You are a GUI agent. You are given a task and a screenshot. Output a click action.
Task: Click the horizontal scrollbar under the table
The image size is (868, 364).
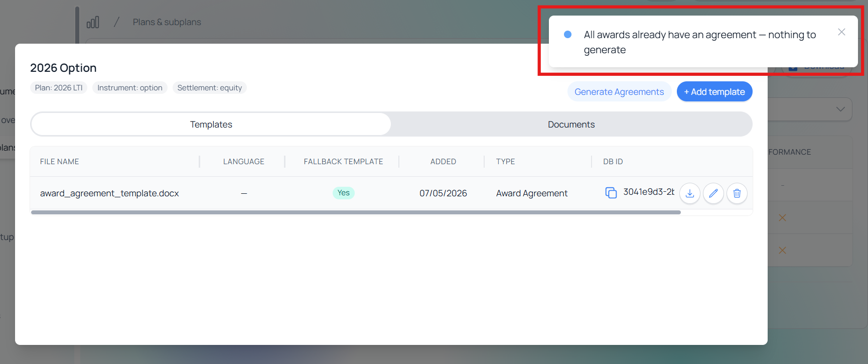click(356, 212)
